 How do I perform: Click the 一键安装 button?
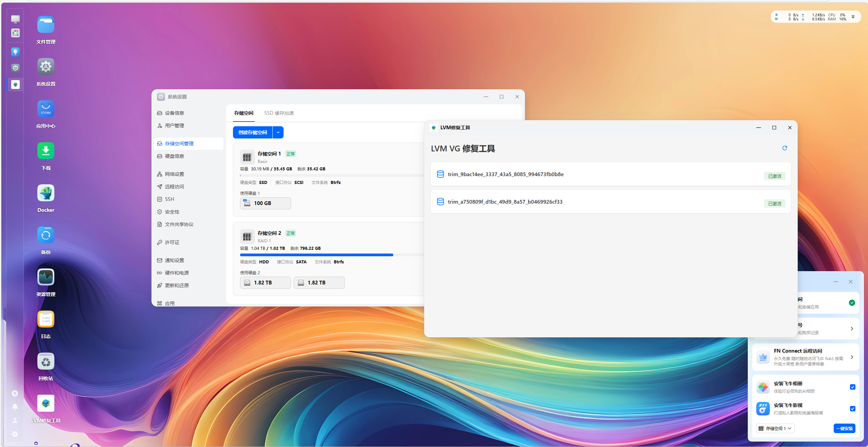pos(844,428)
